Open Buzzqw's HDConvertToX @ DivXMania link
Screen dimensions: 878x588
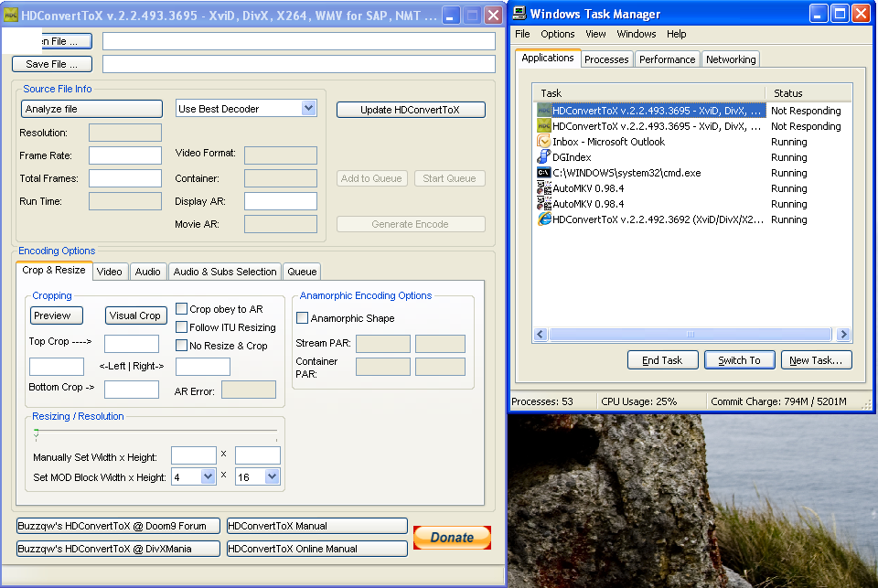coord(118,549)
